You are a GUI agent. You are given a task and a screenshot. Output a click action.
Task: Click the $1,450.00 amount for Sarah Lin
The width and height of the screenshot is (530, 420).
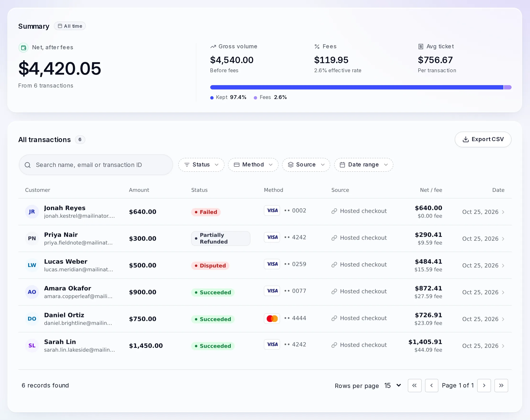146,346
